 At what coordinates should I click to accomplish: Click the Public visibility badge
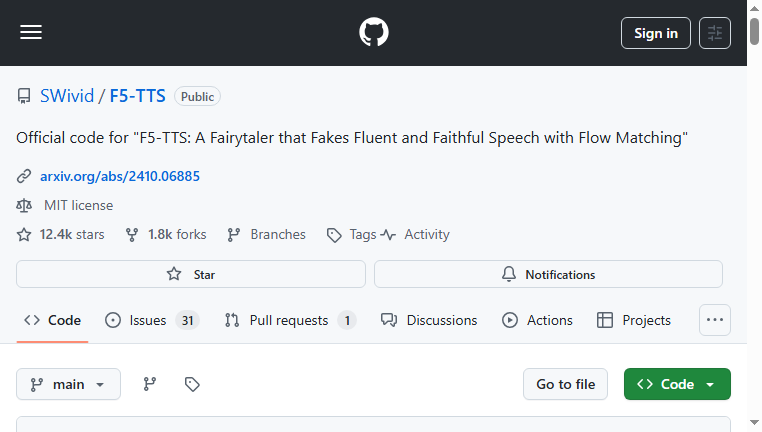coord(197,96)
